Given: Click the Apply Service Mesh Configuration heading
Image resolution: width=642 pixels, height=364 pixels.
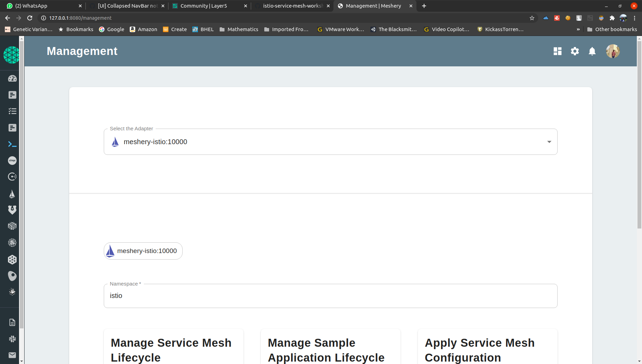Looking at the screenshot, I should [x=479, y=350].
